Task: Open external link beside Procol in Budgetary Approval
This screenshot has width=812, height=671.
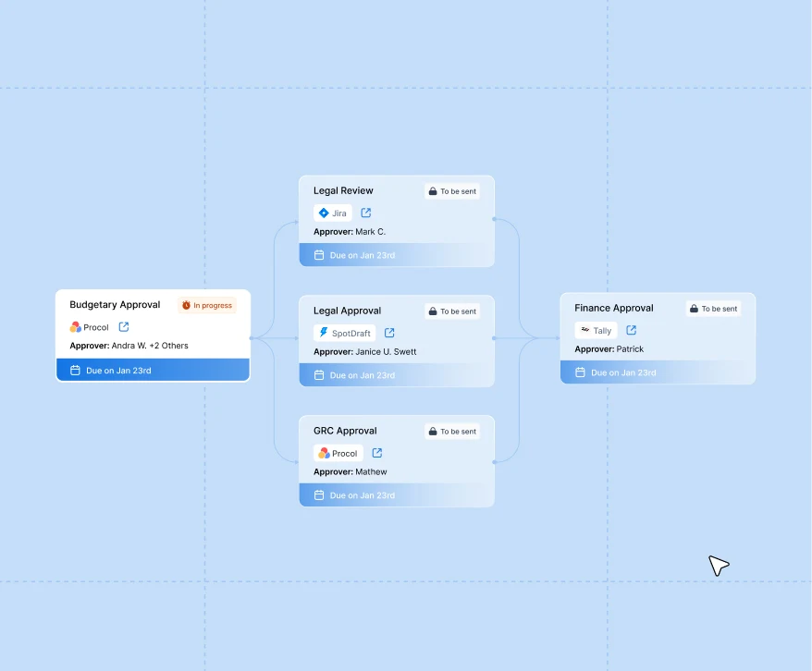Action: point(124,327)
